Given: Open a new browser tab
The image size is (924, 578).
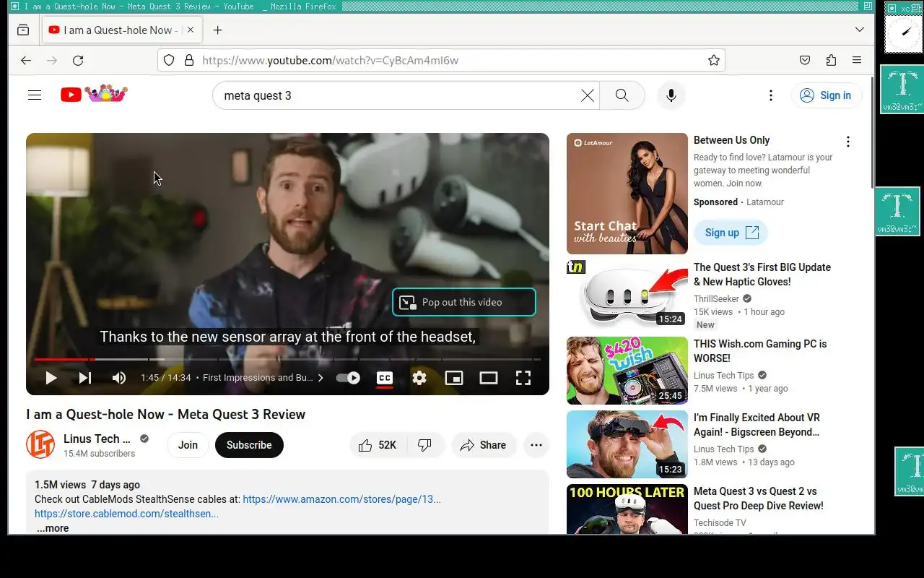Looking at the screenshot, I should point(217,30).
